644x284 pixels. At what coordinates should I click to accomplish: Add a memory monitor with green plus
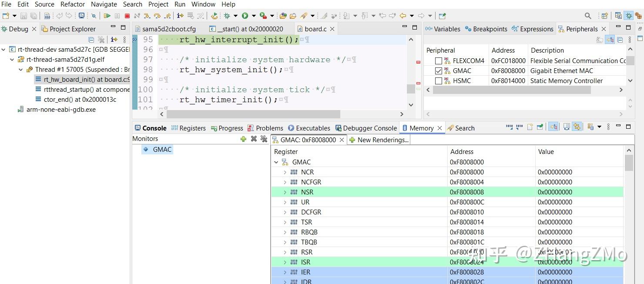coord(243,139)
